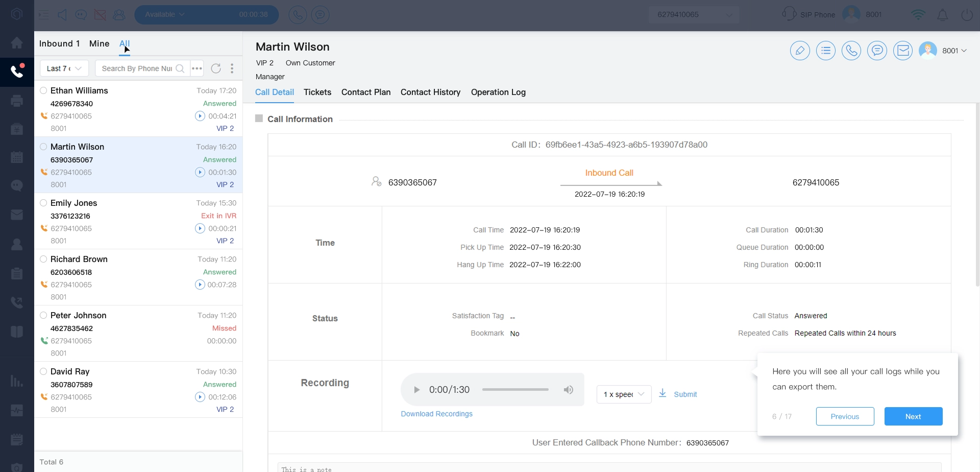The image size is (980, 472).
Task: Expand the Available status dropdown
Action: (x=164, y=15)
